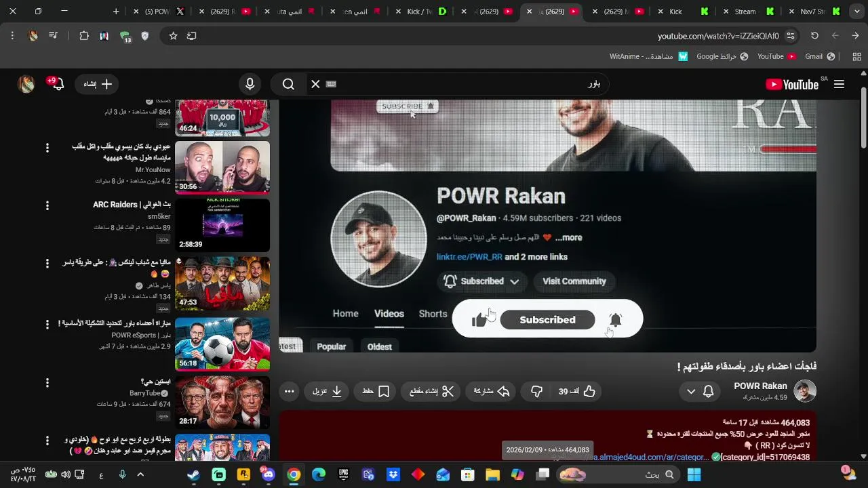Open Chrome extensions puzzle icon
The width and height of the screenshot is (868, 488).
coord(84,36)
